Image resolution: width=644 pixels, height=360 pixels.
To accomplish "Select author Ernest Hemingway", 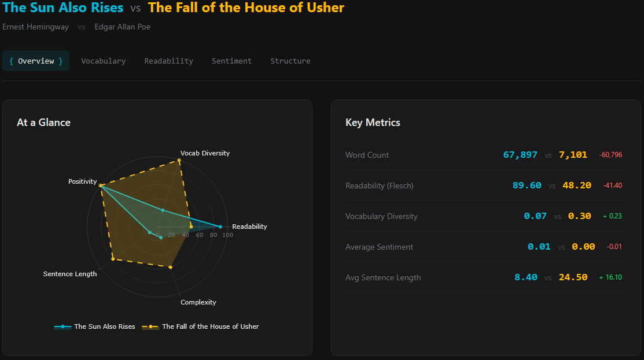I will (36, 27).
